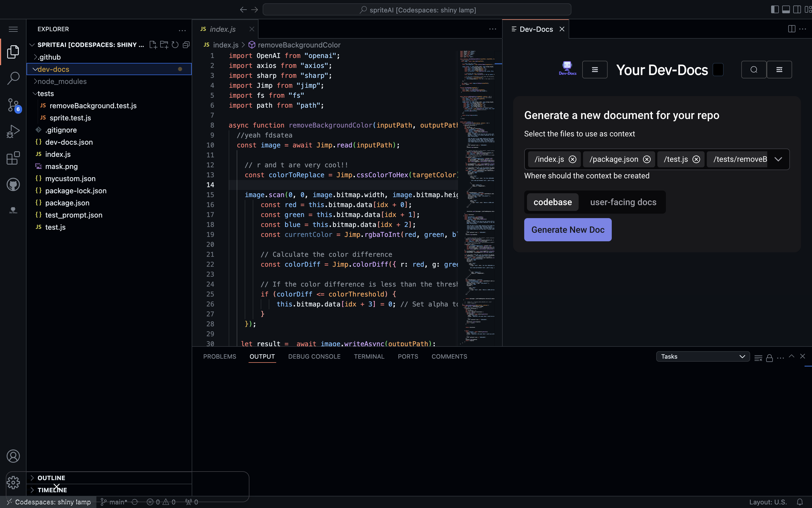Refresh the explorer file tree
This screenshot has width=812, height=508.
[175, 45]
